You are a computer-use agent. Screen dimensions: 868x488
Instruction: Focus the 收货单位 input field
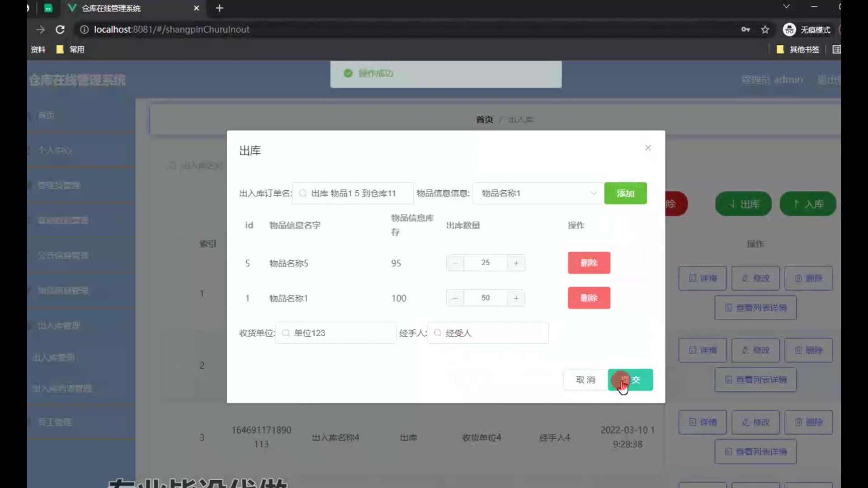coord(336,333)
